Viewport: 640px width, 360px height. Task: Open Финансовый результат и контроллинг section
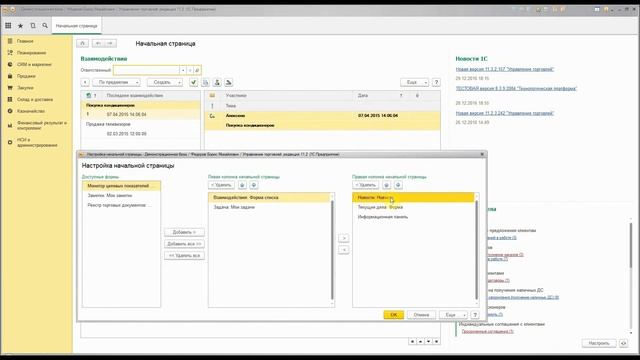click(x=41, y=125)
